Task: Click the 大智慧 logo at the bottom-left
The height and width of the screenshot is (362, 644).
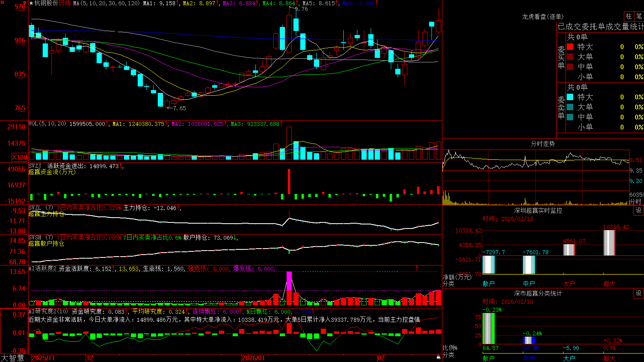Action: click(12, 358)
